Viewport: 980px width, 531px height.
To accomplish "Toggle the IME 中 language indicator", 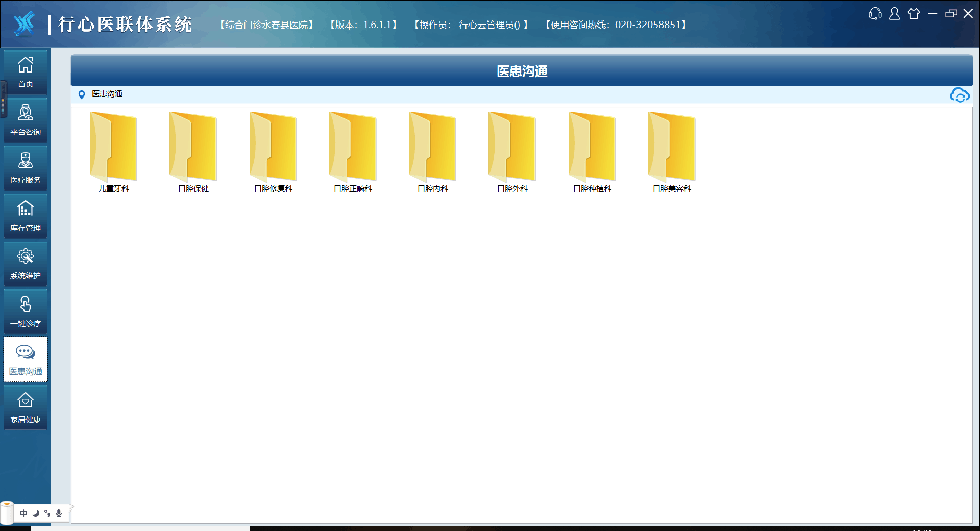I will point(23,513).
